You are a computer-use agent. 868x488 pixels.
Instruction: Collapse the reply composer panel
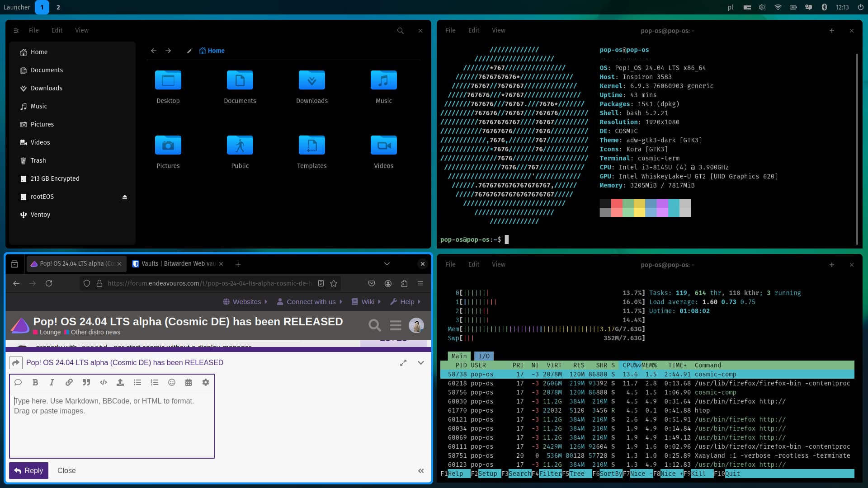[421, 363]
